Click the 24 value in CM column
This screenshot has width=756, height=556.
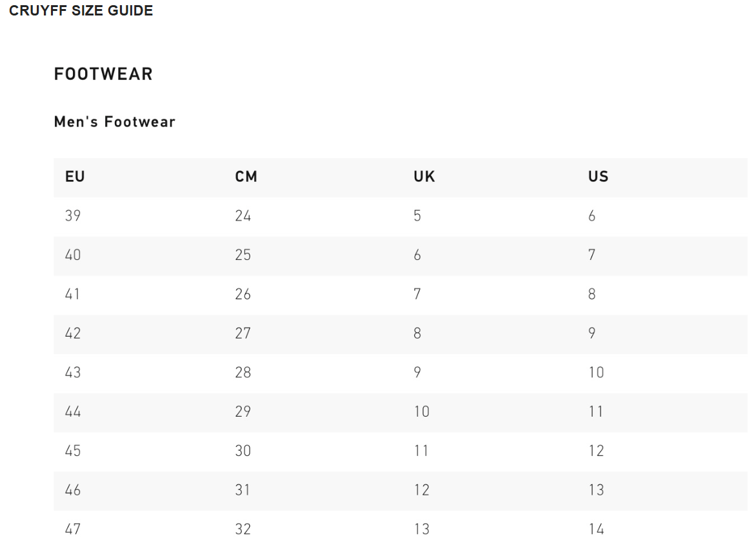pyautogui.click(x=243, y=216)
